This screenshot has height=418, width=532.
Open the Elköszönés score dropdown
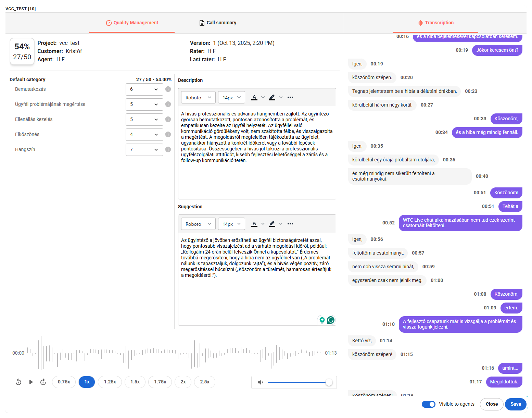[144, 135]
